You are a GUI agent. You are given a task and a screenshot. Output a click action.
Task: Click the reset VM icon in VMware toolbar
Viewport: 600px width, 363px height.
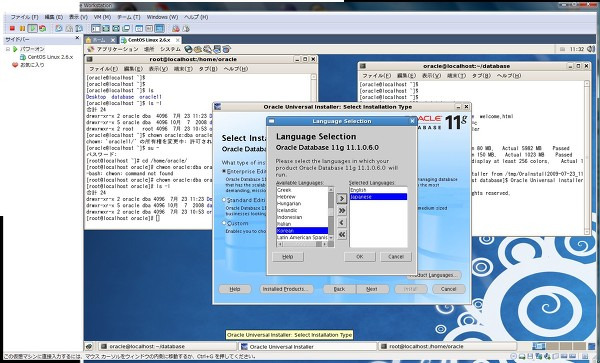(42, 28)
